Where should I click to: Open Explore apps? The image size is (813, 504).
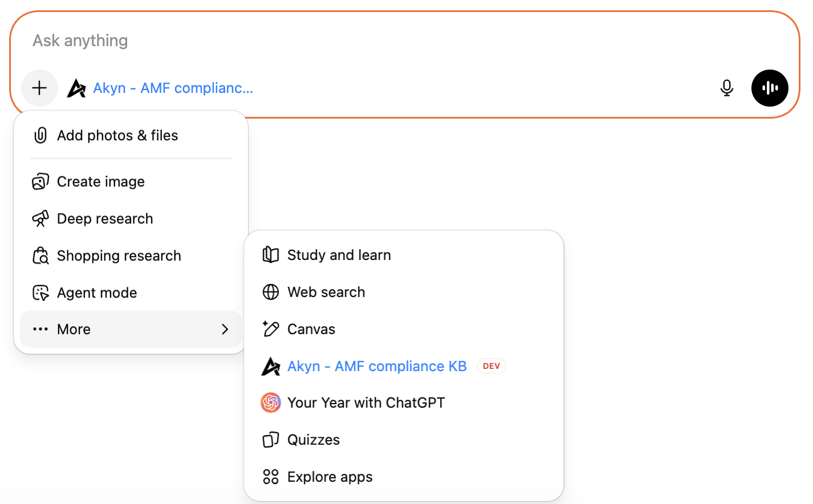(x=330, y=477)
